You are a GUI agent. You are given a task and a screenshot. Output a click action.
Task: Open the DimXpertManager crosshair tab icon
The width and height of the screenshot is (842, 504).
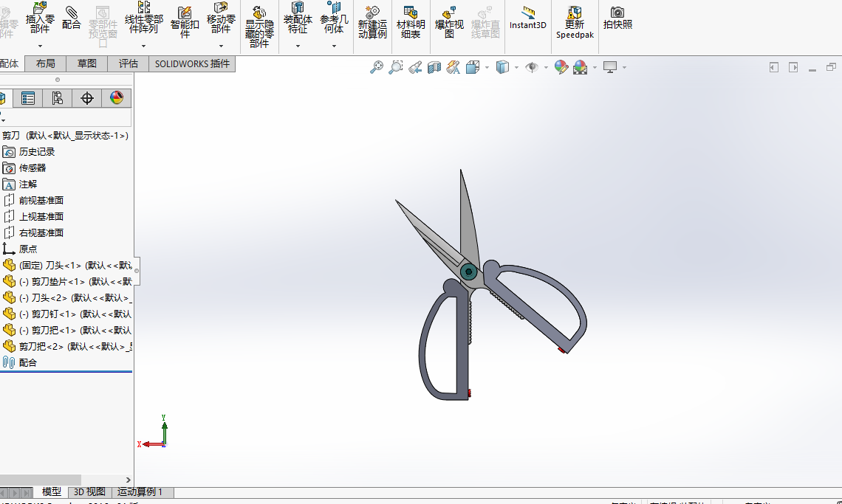coord(87,98)
